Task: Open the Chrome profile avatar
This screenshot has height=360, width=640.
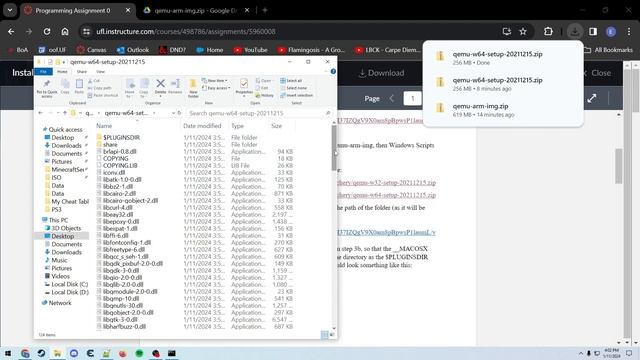Action: pyautogui.click(x=611, y=31)
